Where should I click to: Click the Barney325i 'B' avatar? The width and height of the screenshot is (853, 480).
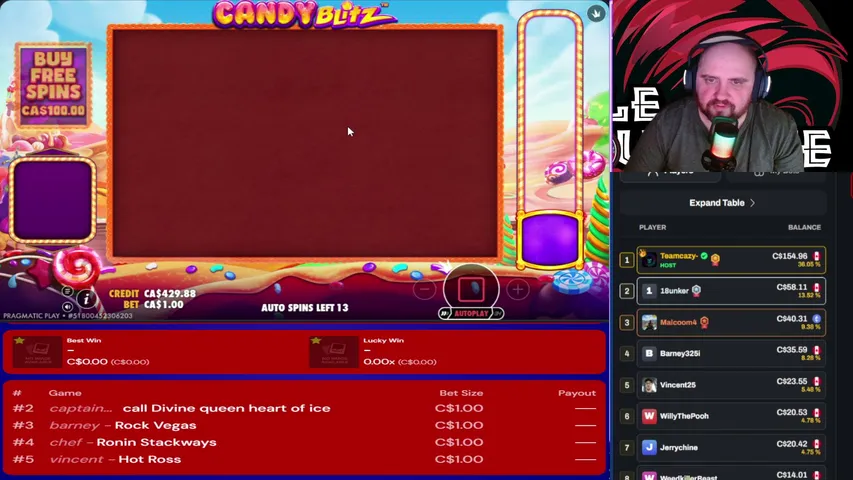coord(648,354)
